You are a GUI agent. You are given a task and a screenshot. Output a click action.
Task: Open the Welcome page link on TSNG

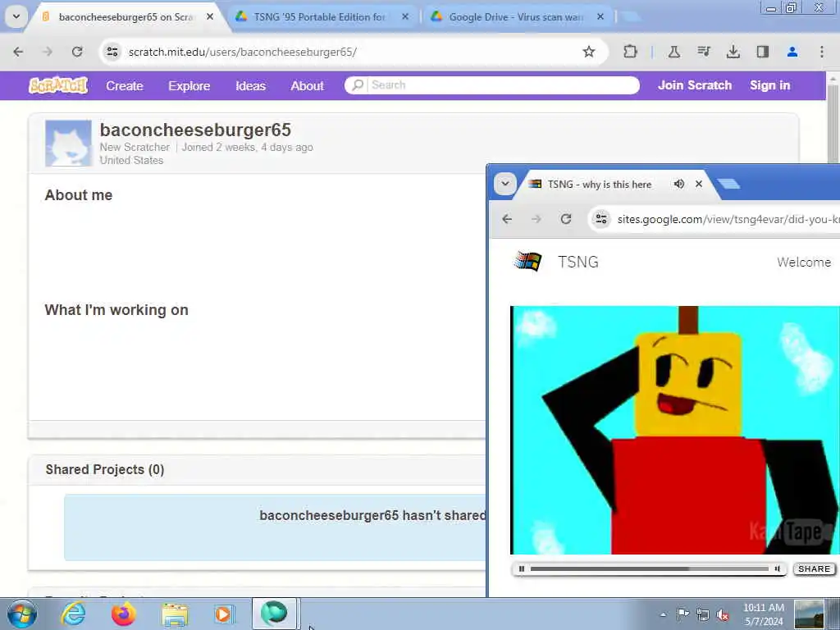pos(804,262)
